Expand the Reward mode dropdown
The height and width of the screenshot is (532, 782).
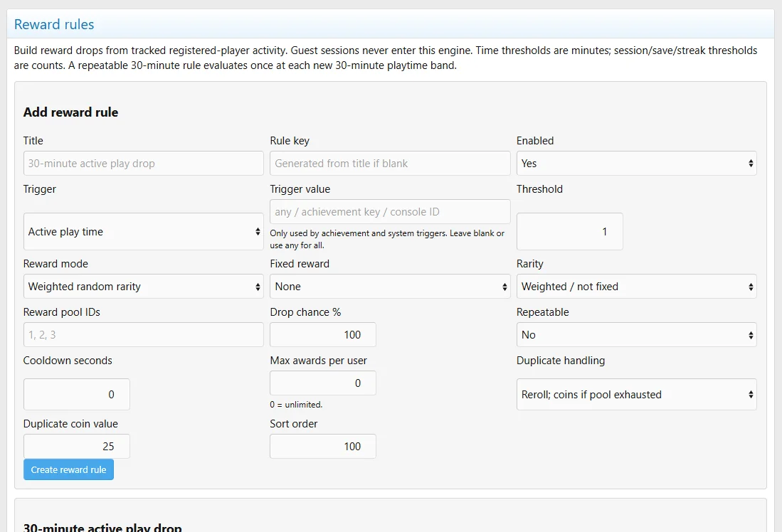pyautogui.click(x=143, y=286)
